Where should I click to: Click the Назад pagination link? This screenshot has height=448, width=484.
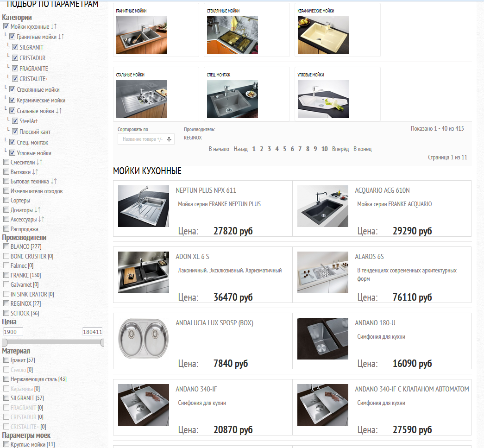[240, 149]
